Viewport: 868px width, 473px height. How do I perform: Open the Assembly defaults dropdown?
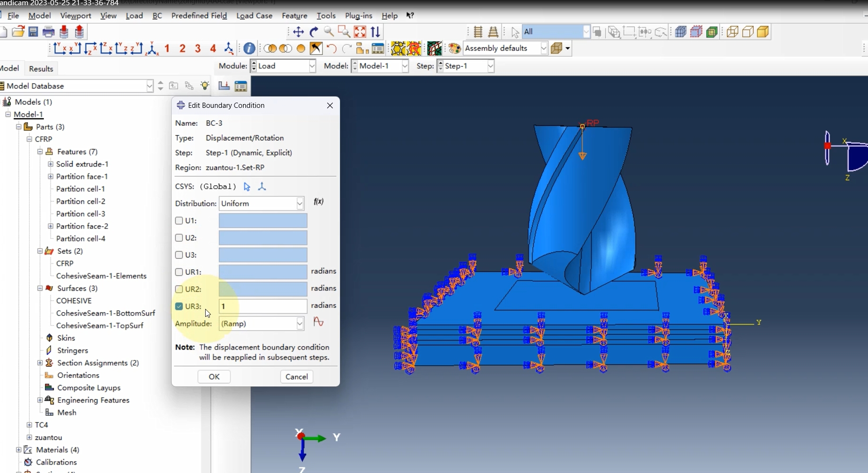pyautogui.click(x=505, y=48)
